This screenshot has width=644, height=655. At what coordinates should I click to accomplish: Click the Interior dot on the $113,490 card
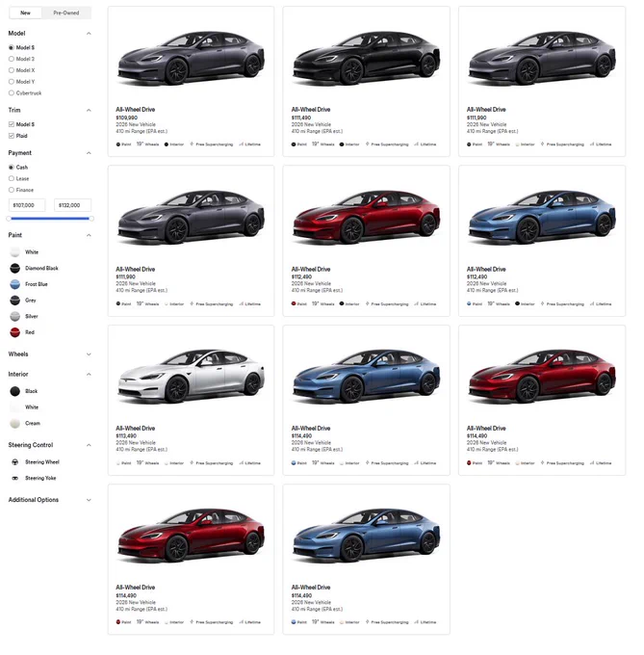pos(167,463)
